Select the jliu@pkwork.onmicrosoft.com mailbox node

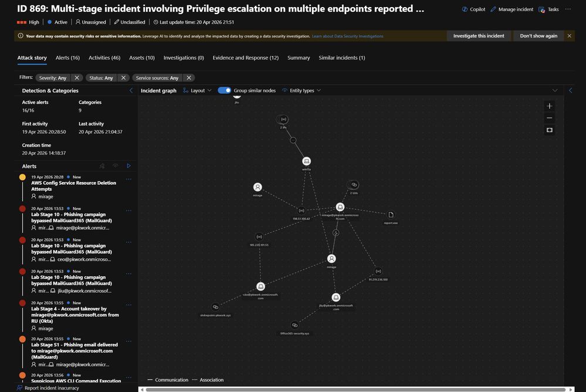[x=336, y=298]
